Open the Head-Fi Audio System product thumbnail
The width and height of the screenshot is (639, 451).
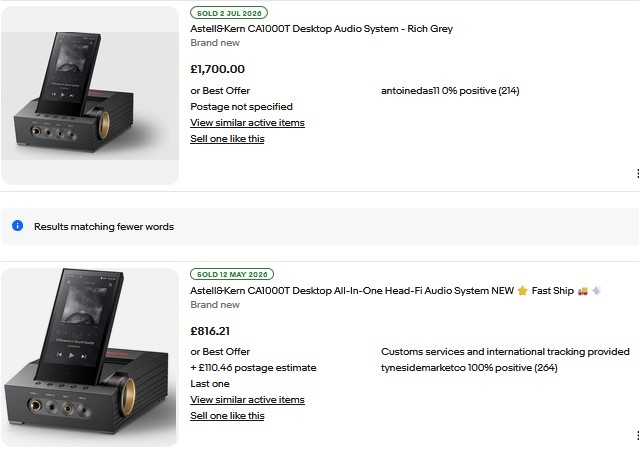[90, 357]
